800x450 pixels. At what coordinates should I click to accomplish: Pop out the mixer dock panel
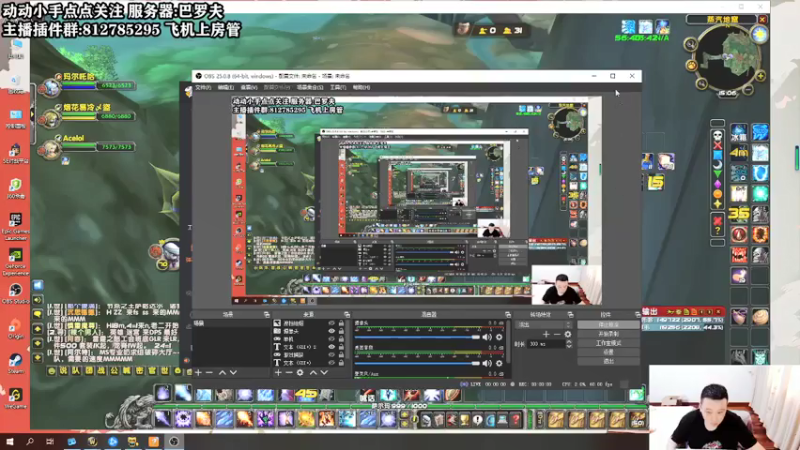pyautogui.click(x=507, y=315)
